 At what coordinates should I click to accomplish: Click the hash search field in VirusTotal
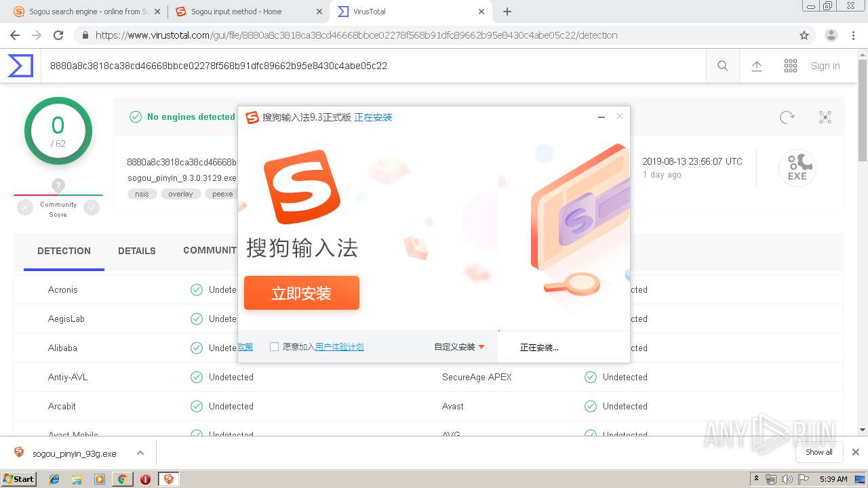tap(373, 66)
